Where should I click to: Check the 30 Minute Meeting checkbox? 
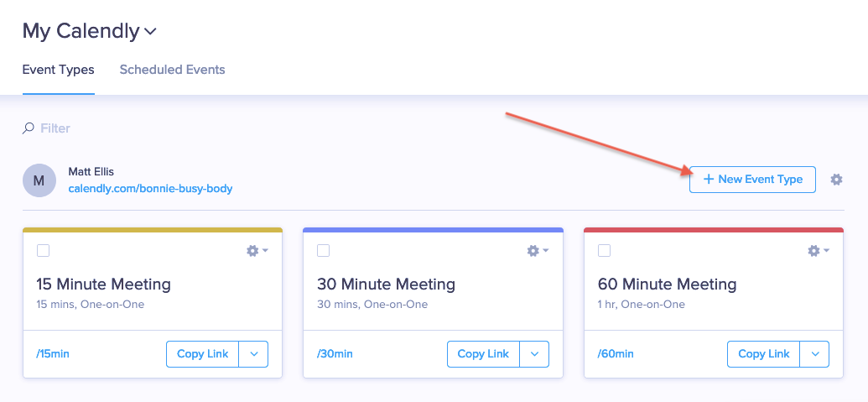click(x=323, y=251)
